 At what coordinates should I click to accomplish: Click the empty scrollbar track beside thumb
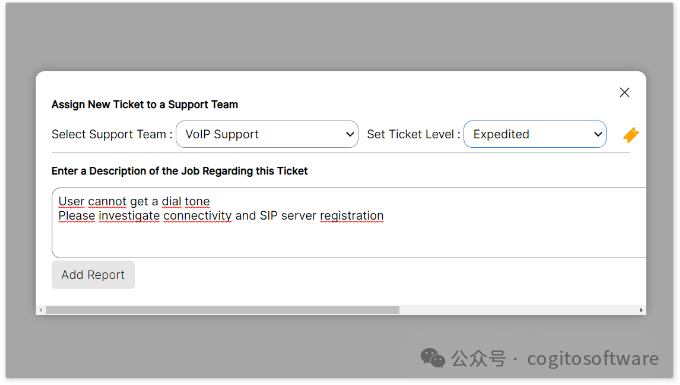[518, 310]
